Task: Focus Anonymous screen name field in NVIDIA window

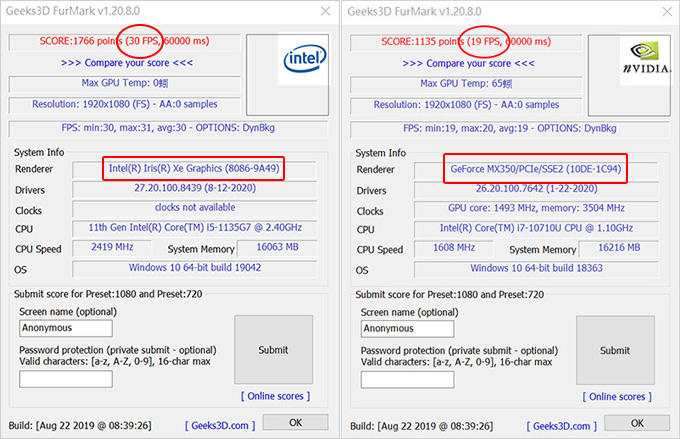Action: point(408,328)
